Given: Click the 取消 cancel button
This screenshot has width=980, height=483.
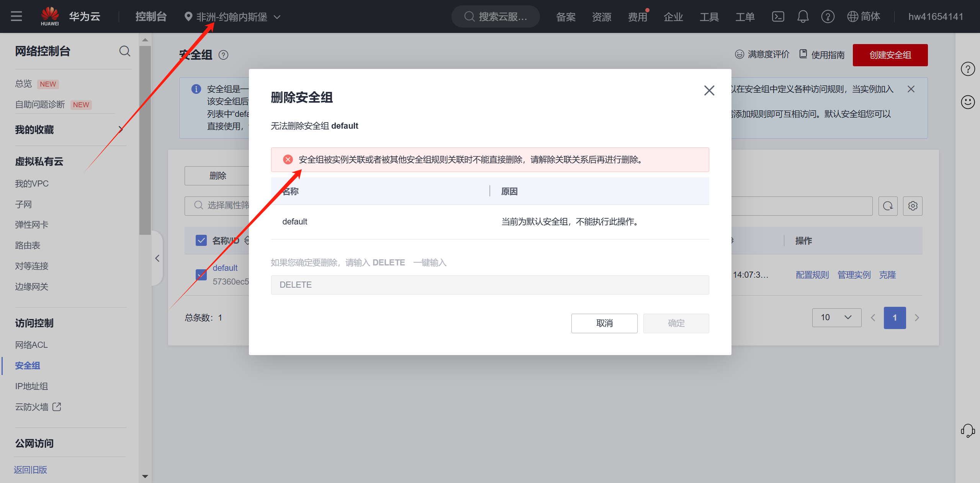Looking at the screenshot, I should (604, 323).
